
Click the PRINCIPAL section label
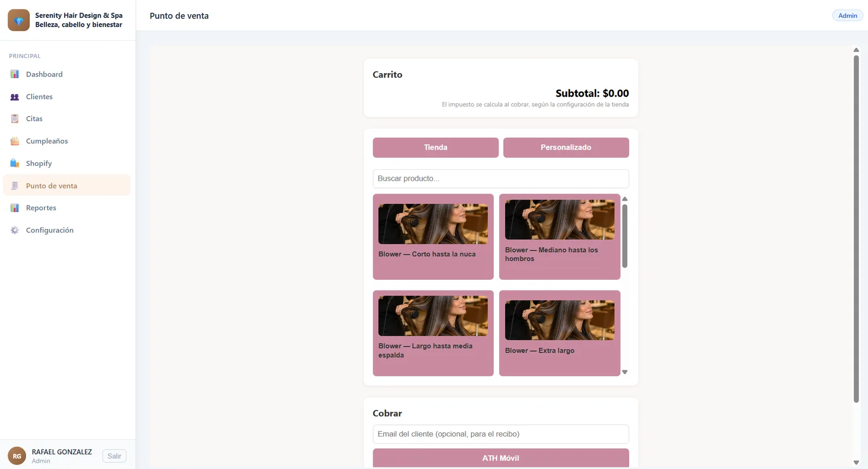pos(24,56)
